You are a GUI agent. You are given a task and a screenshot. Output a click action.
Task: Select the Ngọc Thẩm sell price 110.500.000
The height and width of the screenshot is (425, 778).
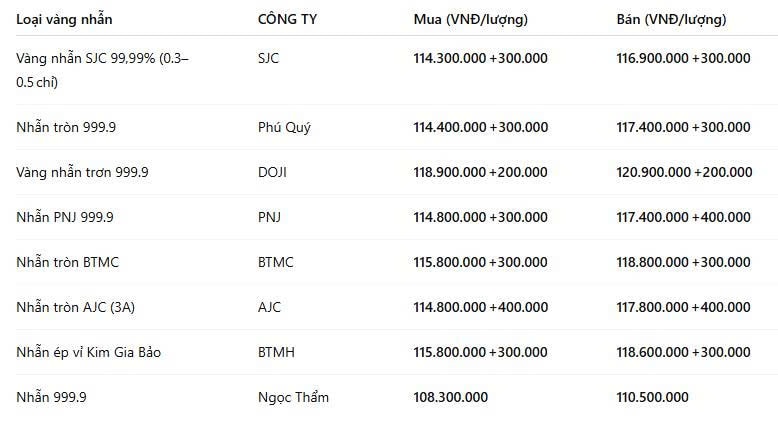652,397
